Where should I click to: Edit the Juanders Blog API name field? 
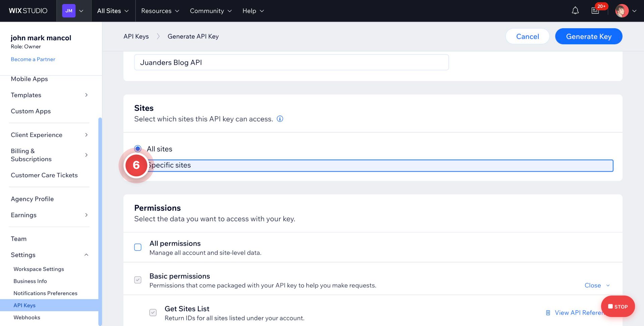[291, 62]
